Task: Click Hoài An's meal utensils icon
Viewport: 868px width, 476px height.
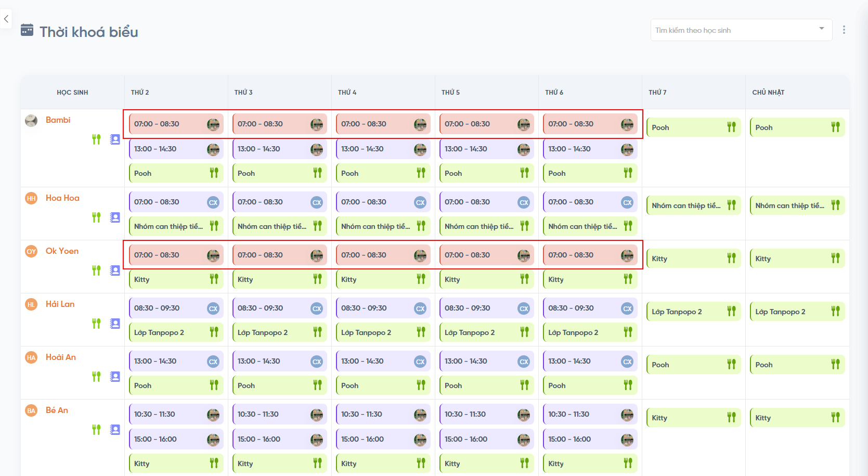Action: coord(96,377)
